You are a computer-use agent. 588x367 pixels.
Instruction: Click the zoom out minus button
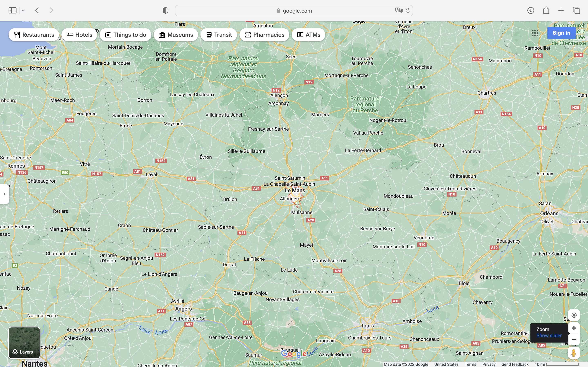tap(574, 339)
